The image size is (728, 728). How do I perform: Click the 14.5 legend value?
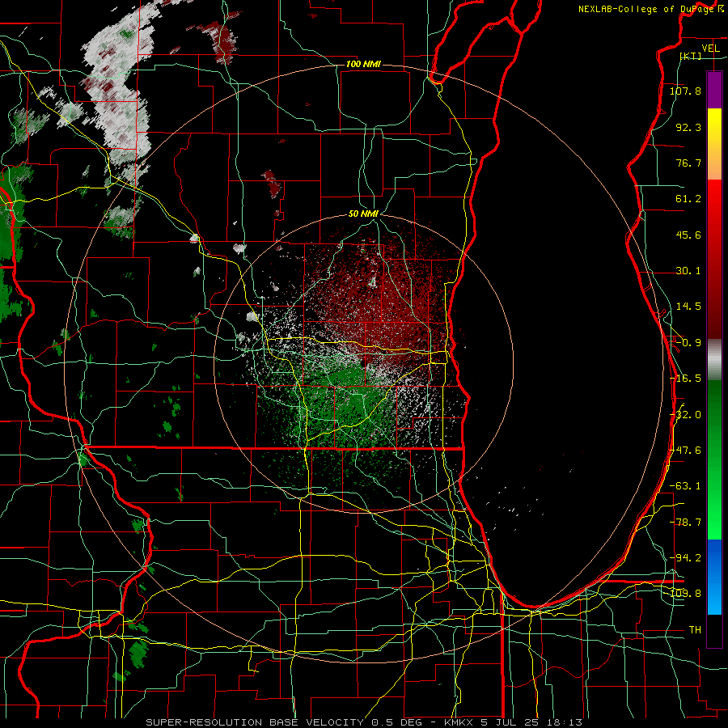click(688, 307)
